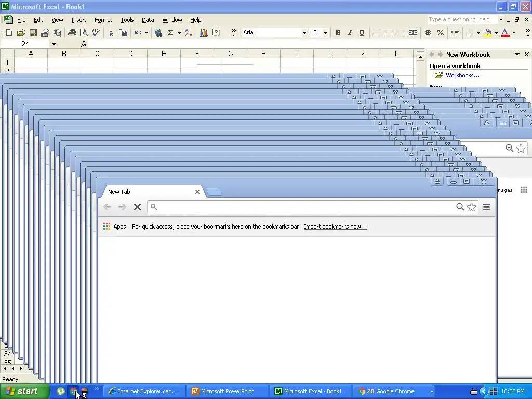Open the Edit menu in Excel
532x399 pixels.
38,20
